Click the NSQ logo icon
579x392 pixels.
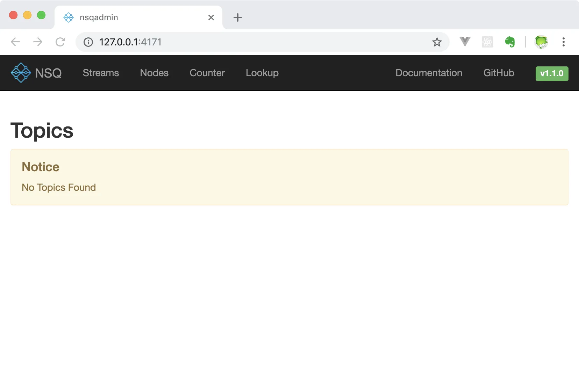coord(21,73)
